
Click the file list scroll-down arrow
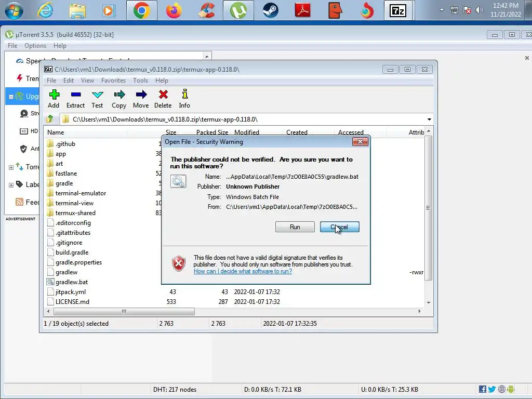pos(429,302)
